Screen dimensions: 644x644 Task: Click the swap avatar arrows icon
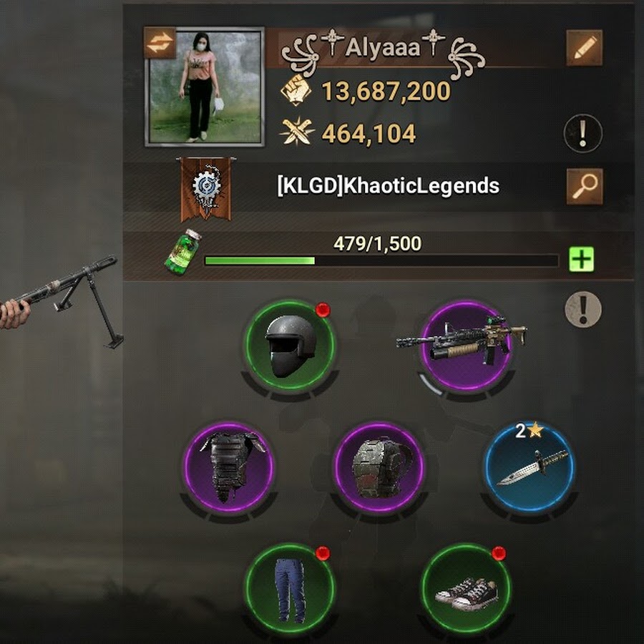160,43
